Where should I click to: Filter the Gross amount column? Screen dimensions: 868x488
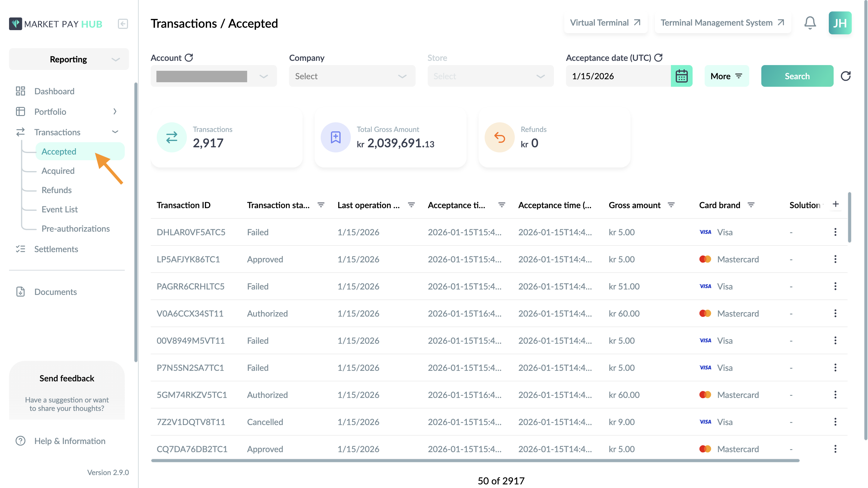point(671,205)
